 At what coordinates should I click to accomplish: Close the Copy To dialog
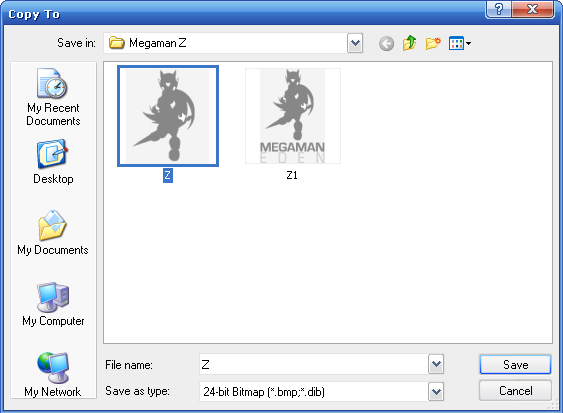(x=532, y=9)
